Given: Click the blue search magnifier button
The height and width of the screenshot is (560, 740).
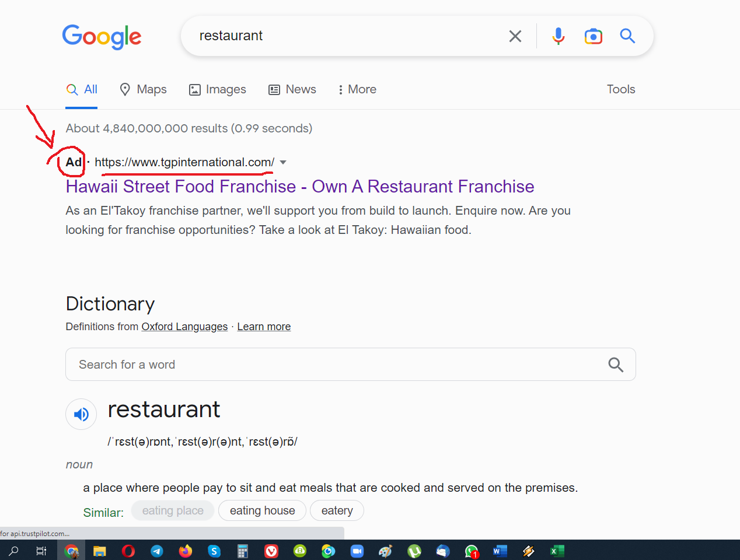Looking at the screenshot, I should pos(627,36).
